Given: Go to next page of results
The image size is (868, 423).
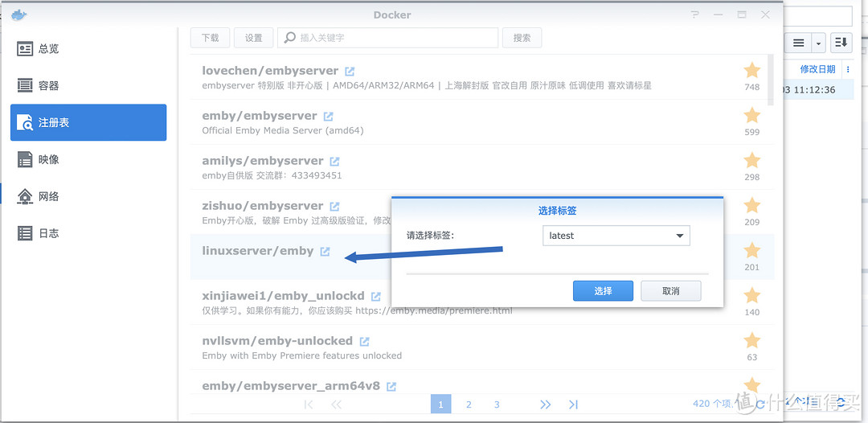Looking at the screenshot, I should (x=545, y=405).
